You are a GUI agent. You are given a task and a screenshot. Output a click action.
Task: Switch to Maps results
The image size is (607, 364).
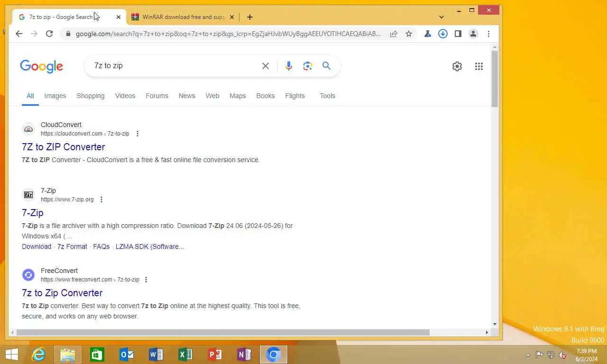tap(238, 96)
